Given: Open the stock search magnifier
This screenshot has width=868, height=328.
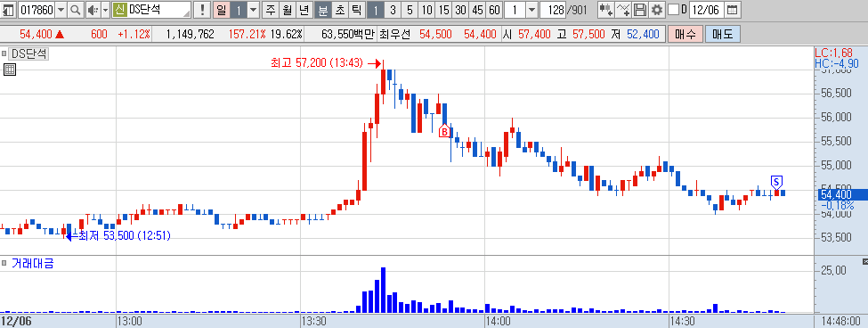Looking at the screenshot, I should [76, 10].
